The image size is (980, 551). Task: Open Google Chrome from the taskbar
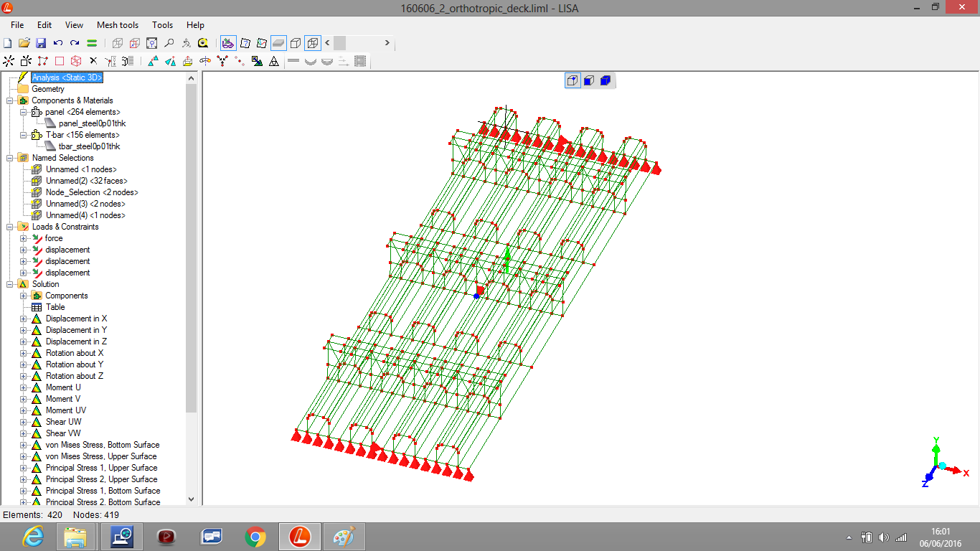(x=255, y=536)
